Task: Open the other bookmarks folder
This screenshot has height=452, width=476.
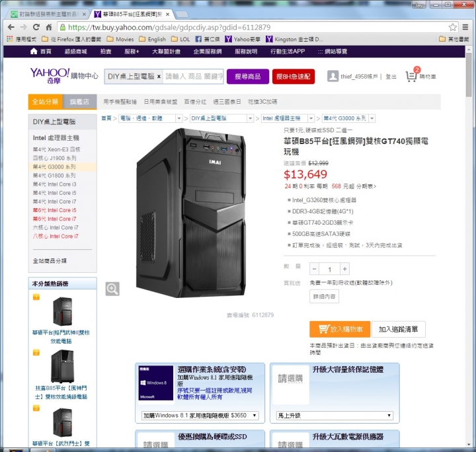Action: [454, 39]
